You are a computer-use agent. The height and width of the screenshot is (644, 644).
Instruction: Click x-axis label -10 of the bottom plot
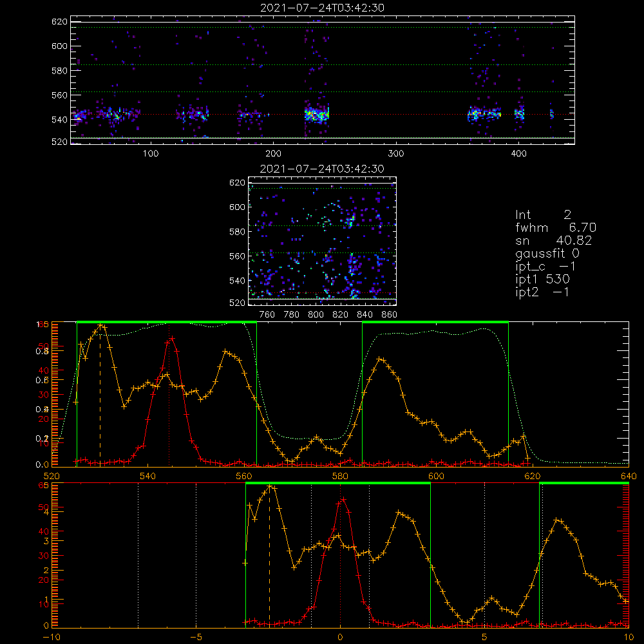pyautogui.click(x=52, y=638)
